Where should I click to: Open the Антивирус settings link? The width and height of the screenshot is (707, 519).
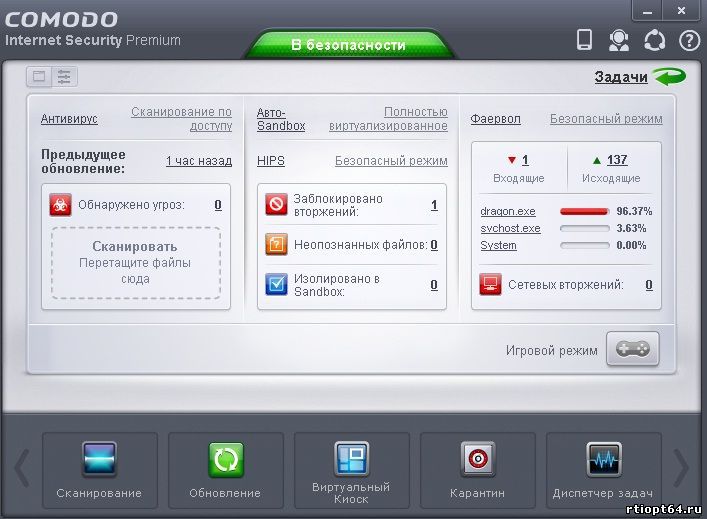pos(69,119)
